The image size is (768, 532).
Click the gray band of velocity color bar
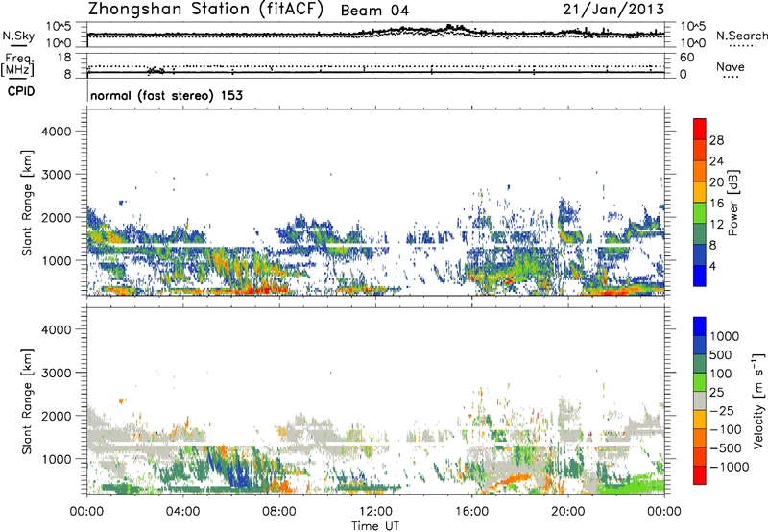[x=700, y=401]
